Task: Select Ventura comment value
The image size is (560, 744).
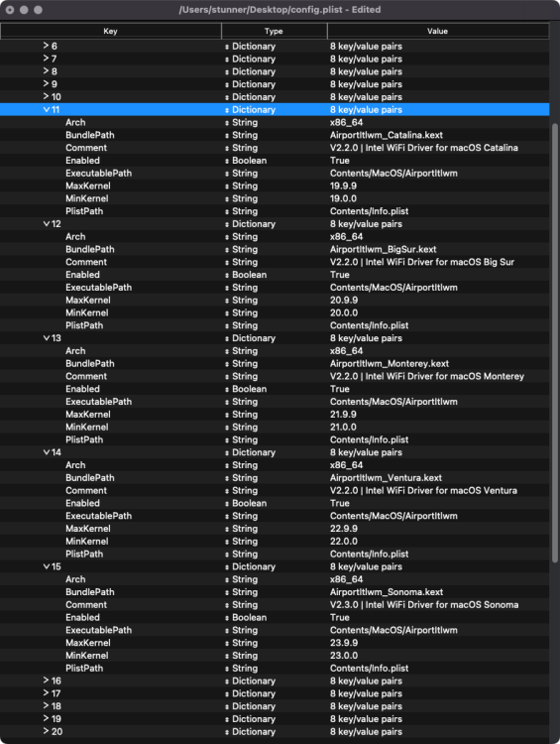Action: pyautogui.click(x=423, y=491)
